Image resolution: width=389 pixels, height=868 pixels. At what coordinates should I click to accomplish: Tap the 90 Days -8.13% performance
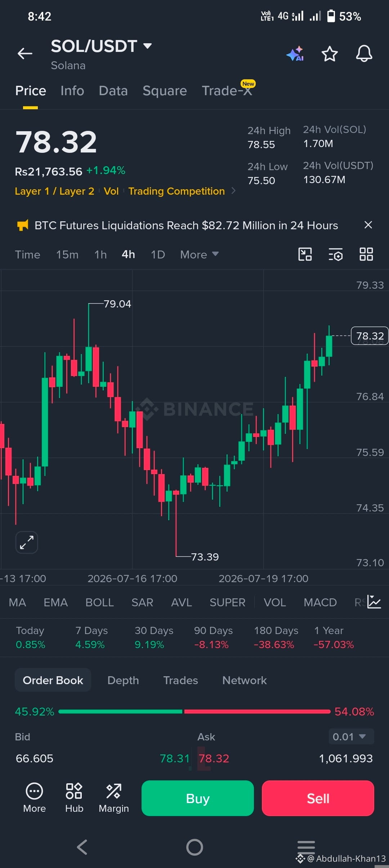click(x=213, y=637)
